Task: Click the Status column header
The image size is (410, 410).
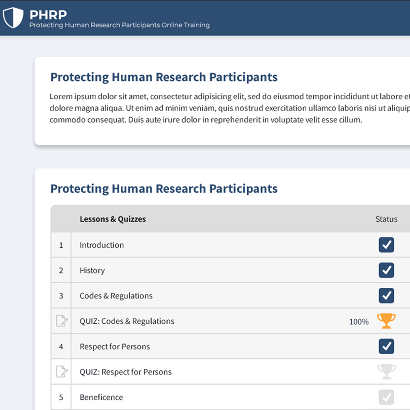Action: (x=386, y=219)
